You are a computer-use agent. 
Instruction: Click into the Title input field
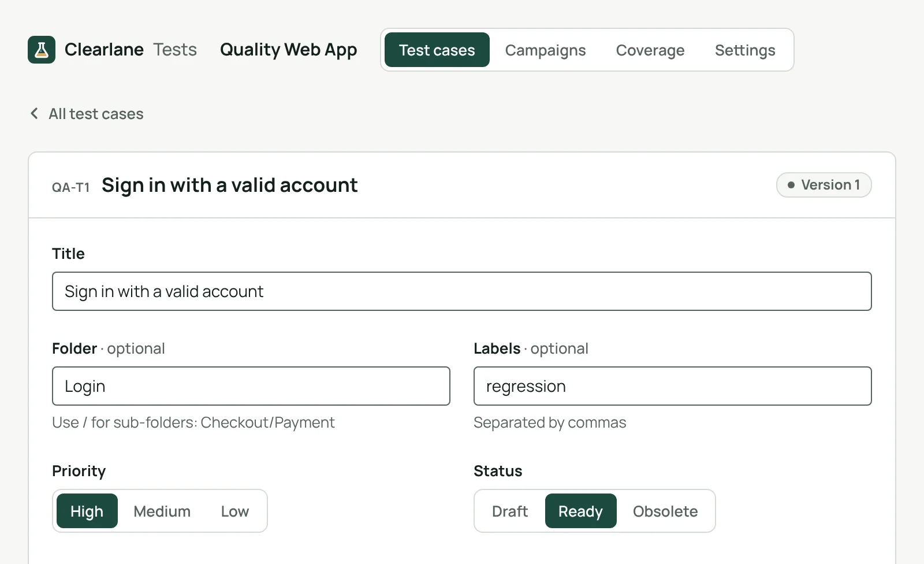[462, 291]
